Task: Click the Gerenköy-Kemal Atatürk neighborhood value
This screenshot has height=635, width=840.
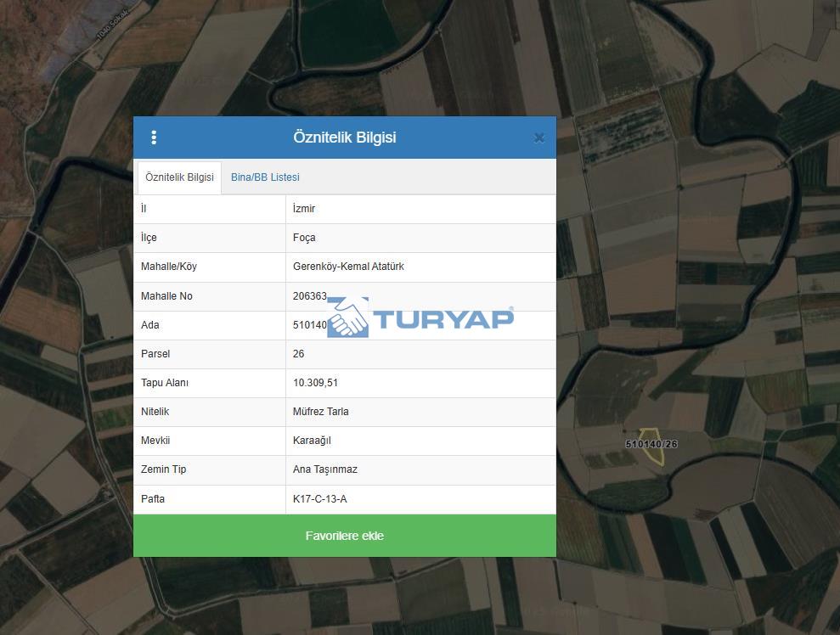Action: click(x=348, y=266)
